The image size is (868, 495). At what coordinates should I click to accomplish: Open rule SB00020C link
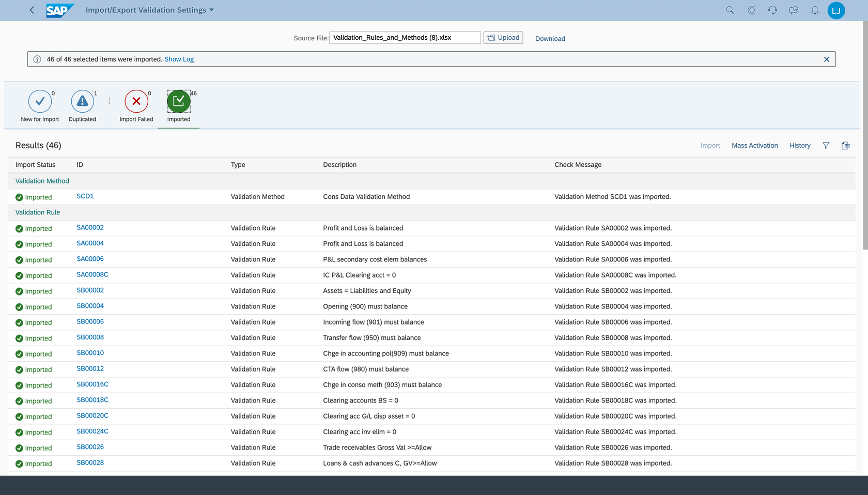pyautogui.click(x=92, y=415)
